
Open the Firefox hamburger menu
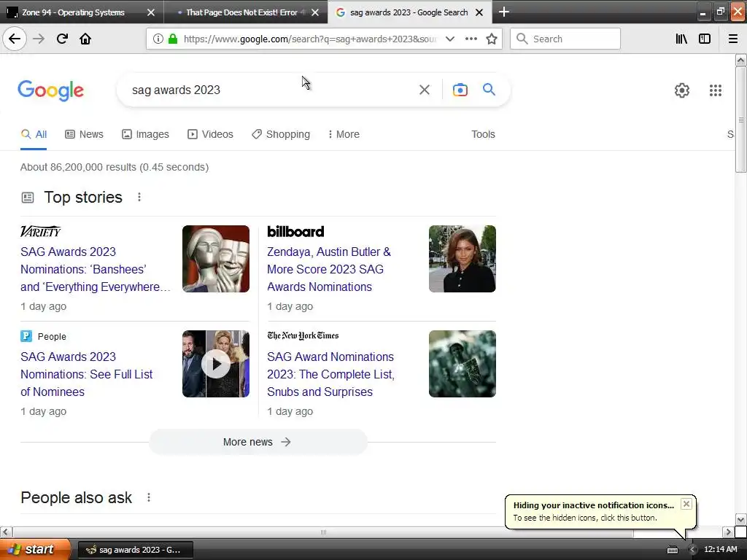(732, 39)
